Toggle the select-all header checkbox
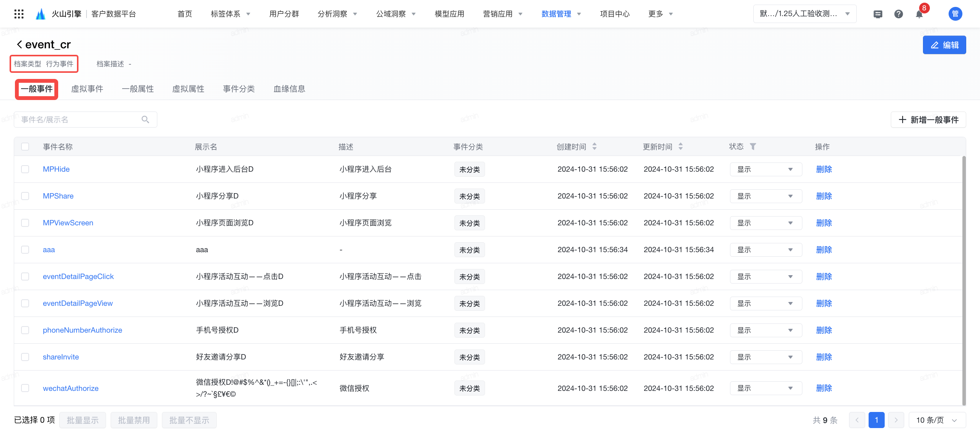 (25, 146)
